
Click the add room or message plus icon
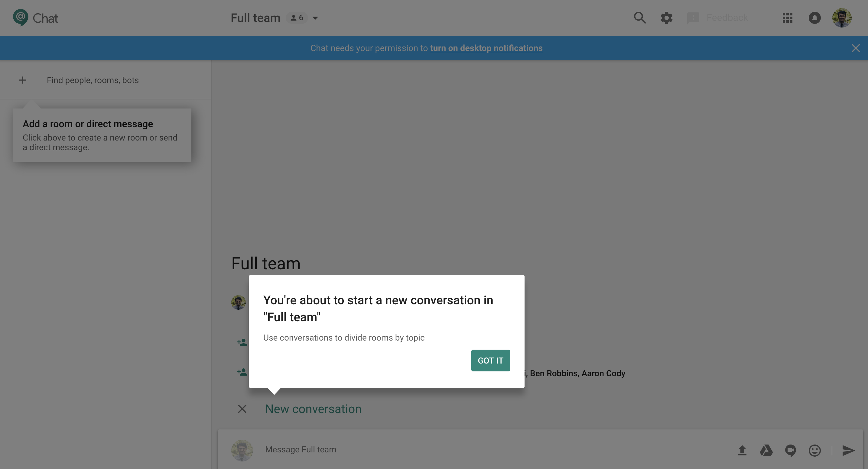[x=22, y=80]
